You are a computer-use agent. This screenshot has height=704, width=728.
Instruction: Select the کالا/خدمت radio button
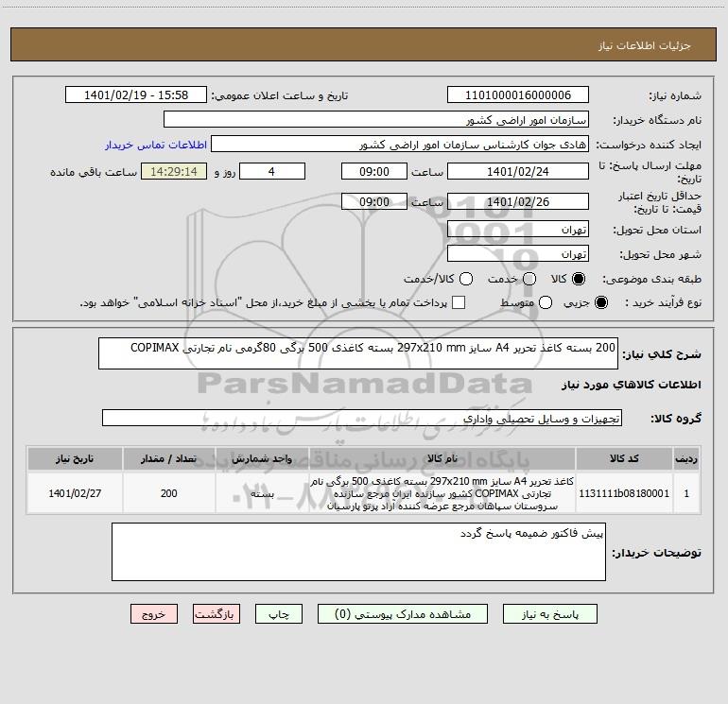click(466, 279)
